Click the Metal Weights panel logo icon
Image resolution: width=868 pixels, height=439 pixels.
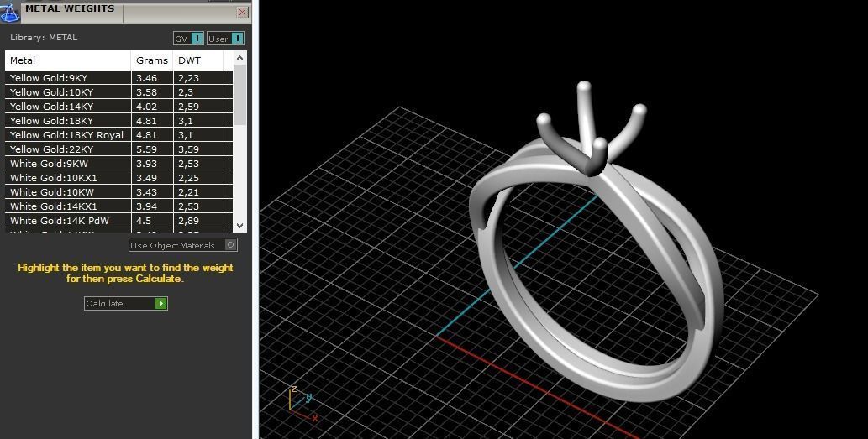point(10,12)
